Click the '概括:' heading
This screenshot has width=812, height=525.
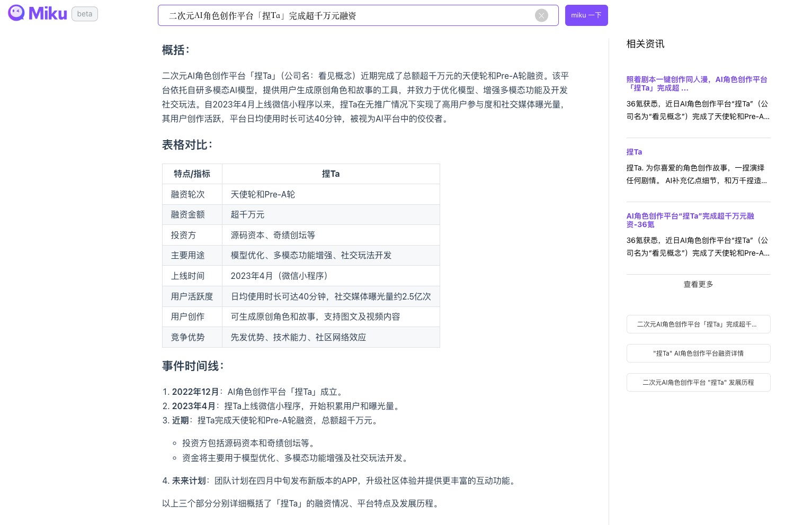(x=176, y=50)
